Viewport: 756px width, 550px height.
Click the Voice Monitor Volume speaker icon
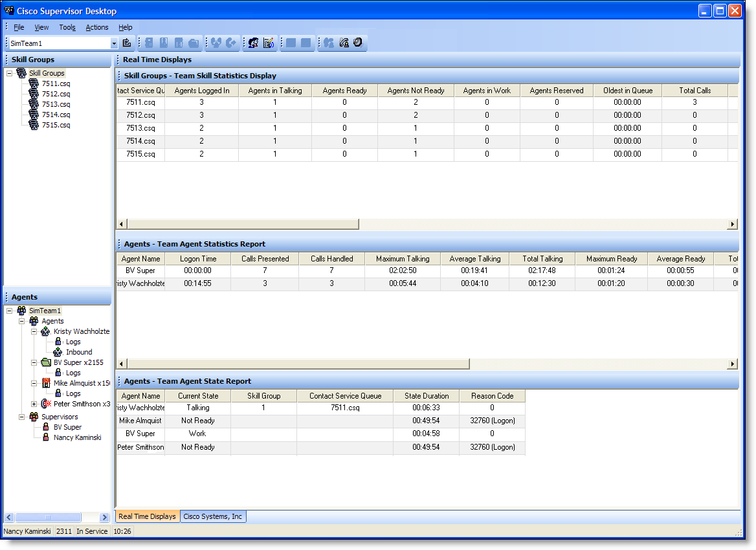[358, 43]
